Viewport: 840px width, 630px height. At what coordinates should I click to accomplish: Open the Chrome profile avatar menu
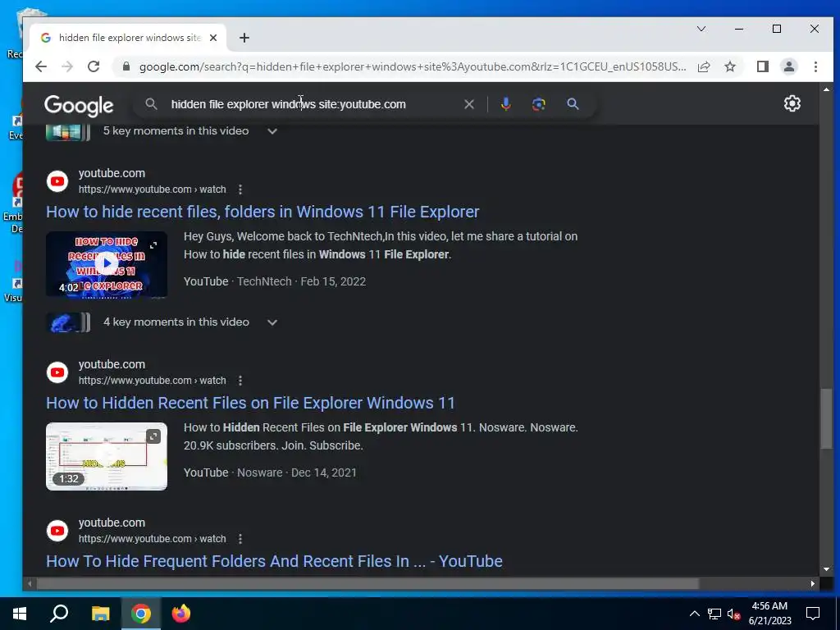pyautogui.click(x=789, y=66)
